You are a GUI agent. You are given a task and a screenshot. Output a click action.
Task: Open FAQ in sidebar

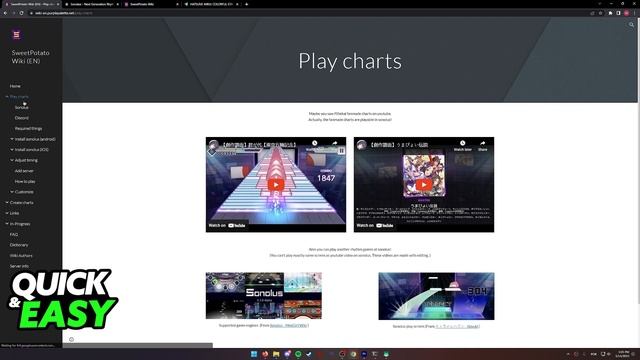tap(14, 234)
